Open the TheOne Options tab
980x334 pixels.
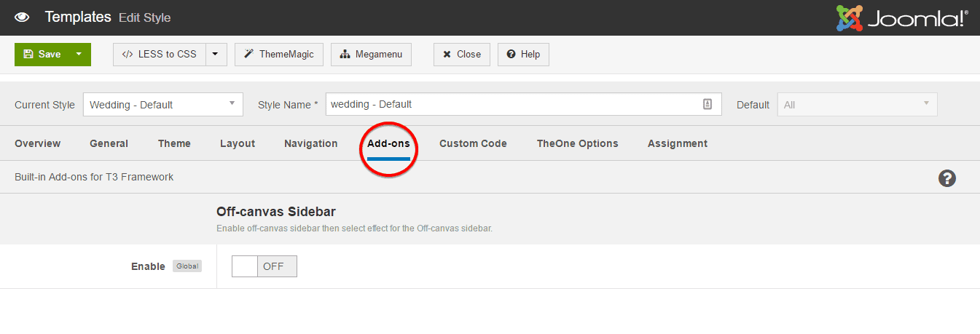click(x=577, y=143)
